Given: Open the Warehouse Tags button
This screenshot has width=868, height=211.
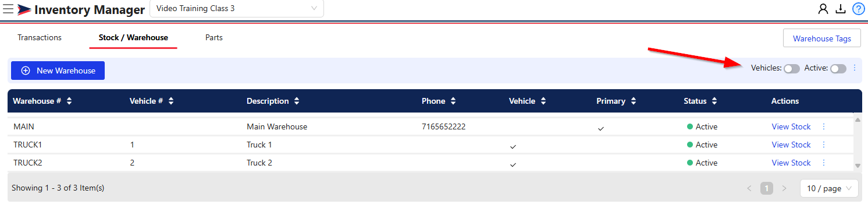Looking at the screenshot, I should (x=822, y=38).
